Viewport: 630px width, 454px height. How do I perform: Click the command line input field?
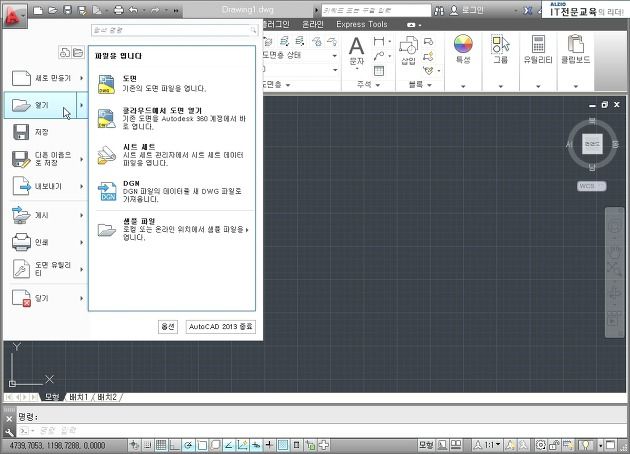click(x=321, y=430)
